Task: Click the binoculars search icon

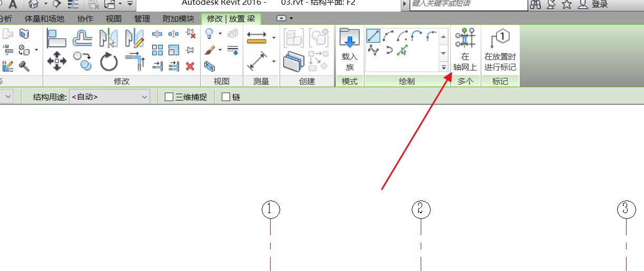Action: pos(536,4)
